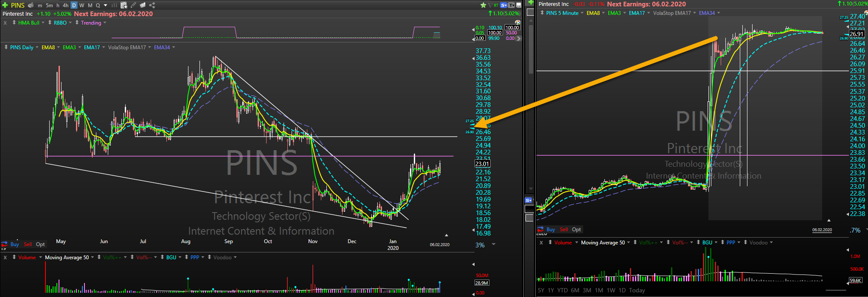Click the green plus add-symbol icon
This screenshot has width=868, height=297.
pos(5,5)
